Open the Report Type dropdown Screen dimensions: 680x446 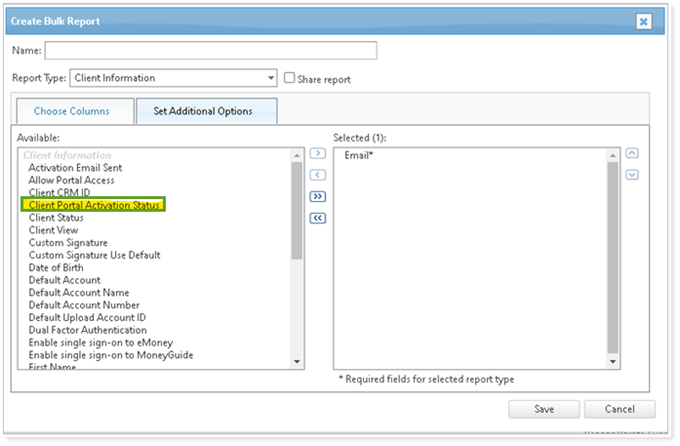pos(271,78)
